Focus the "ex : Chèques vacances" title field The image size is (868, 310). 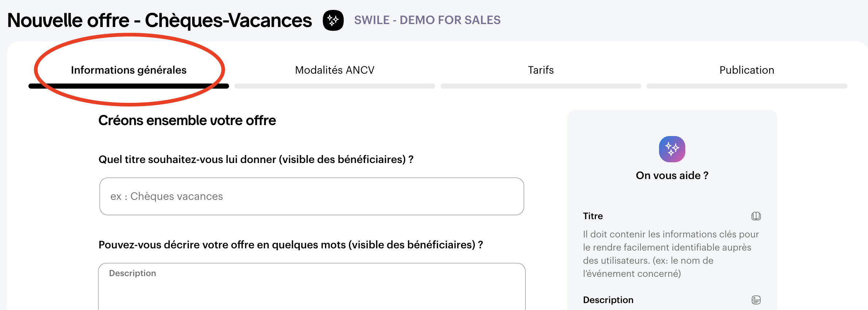click(311, 196)
